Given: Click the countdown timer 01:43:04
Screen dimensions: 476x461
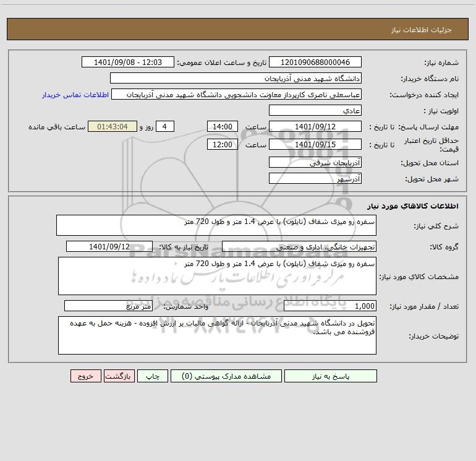Looking at the screenshot, I should [x=113, y=126].
